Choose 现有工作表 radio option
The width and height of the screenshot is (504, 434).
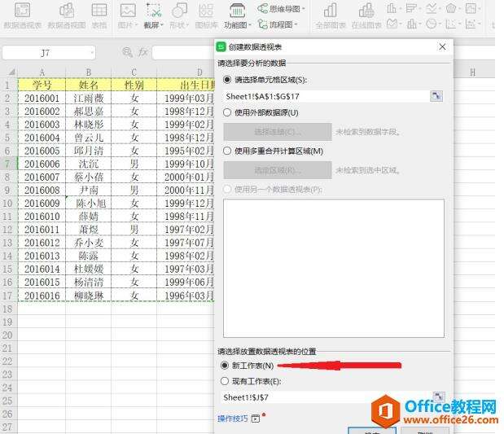tap(226, 380)
